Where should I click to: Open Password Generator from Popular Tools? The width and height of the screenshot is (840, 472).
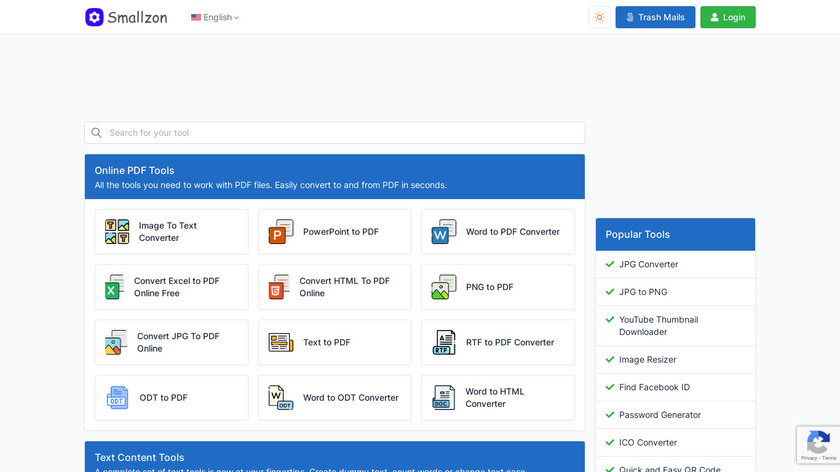[x=659, y=415]
